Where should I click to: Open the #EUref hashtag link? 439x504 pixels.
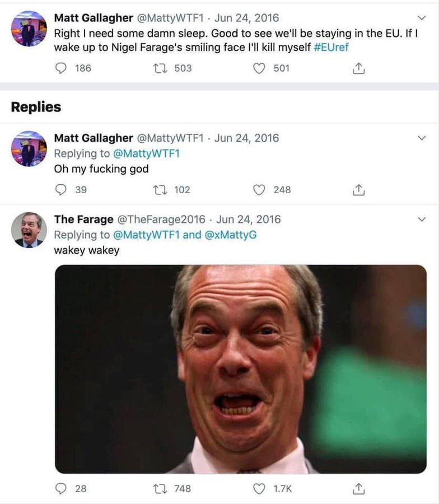click(x=331, y=47)
